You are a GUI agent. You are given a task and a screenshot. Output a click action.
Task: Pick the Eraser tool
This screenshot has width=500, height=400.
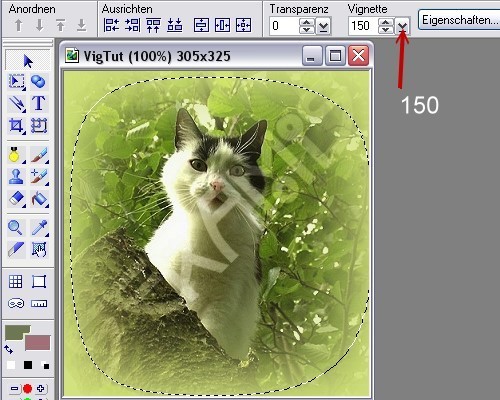coord(16,199)
